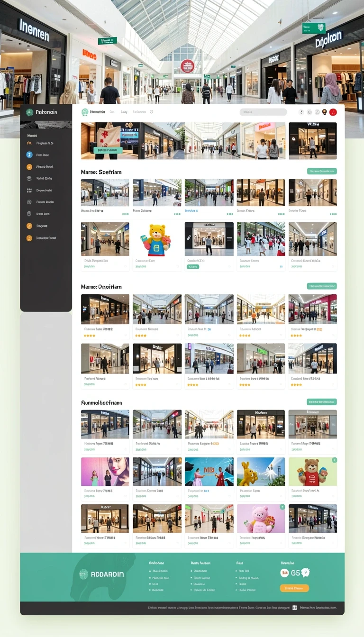Click the green button beside Mame: Soetriam heading

[x=322, y=172]
